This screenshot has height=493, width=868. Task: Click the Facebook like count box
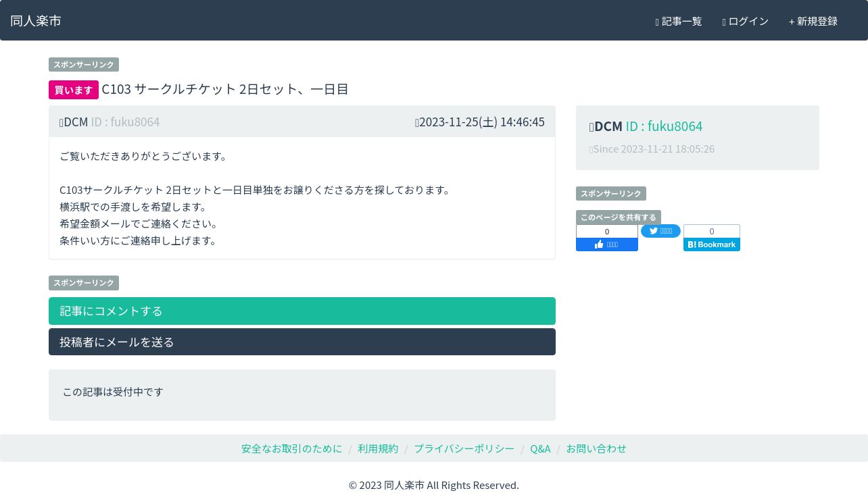[x=607, y=232]
